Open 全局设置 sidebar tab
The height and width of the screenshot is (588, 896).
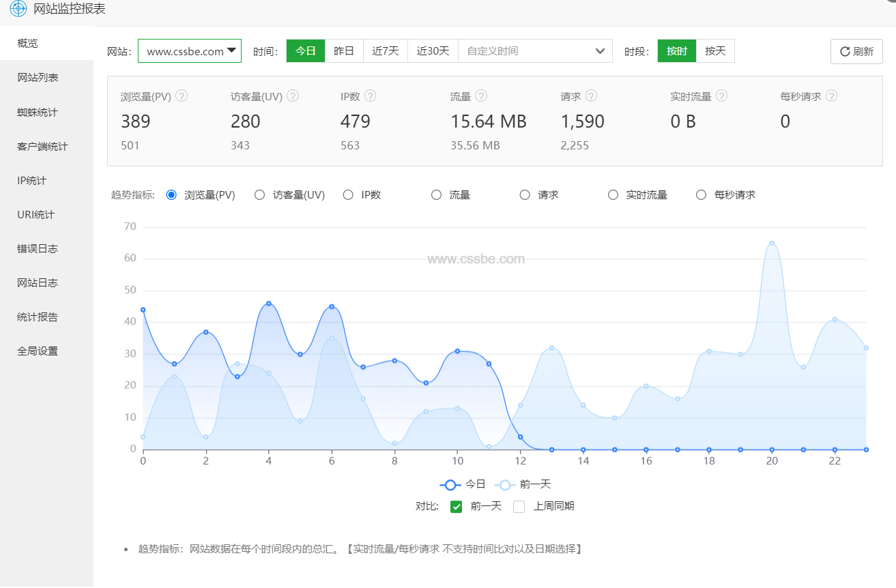pos(46,351)
